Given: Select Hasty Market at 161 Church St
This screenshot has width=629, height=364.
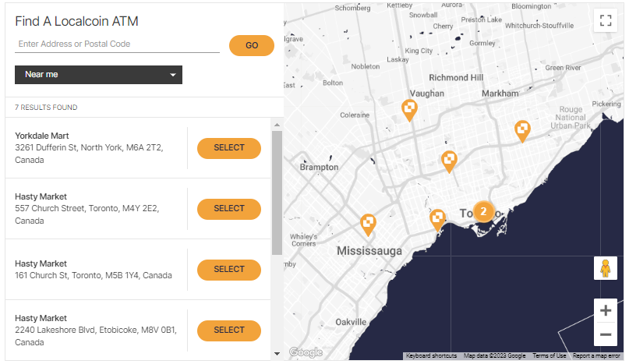Looking at the screenshot, I should pyautogui.click(x=229, y=270).
